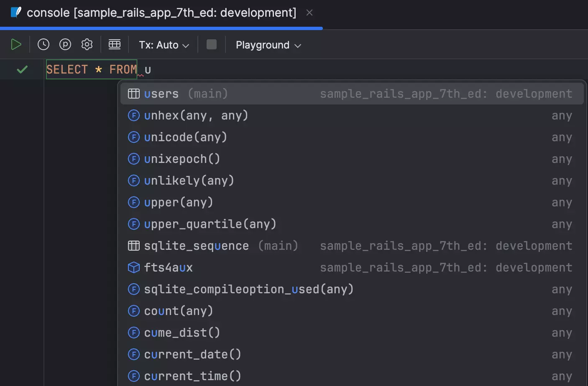This screenshot has width=588, height=386.
Task: Select sqlite_sequence from the suggestions
Action: (196, 246)
